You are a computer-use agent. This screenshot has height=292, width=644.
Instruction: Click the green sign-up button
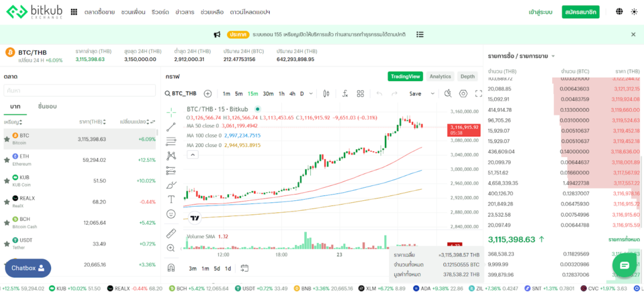(x=580, y=12)
